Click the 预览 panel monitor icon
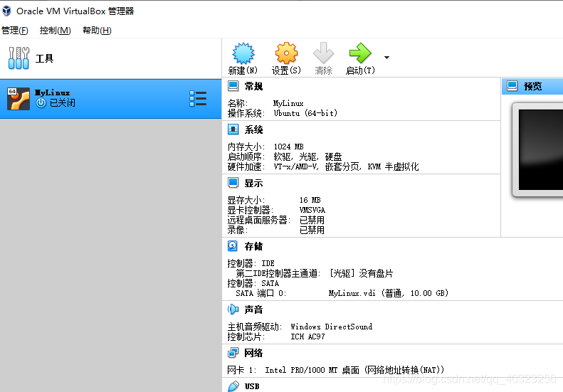The height and width of the screenshot is (392, 563). click(512, 86)
